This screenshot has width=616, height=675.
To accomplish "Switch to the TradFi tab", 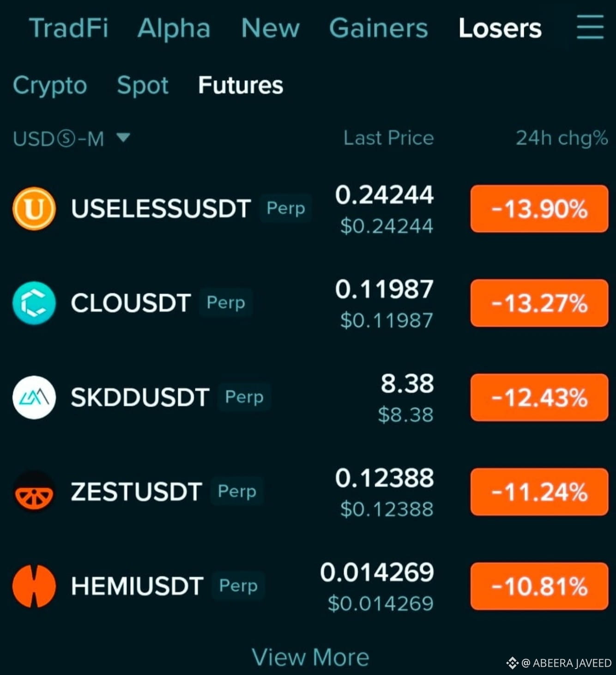I will (x=69, y=28).
